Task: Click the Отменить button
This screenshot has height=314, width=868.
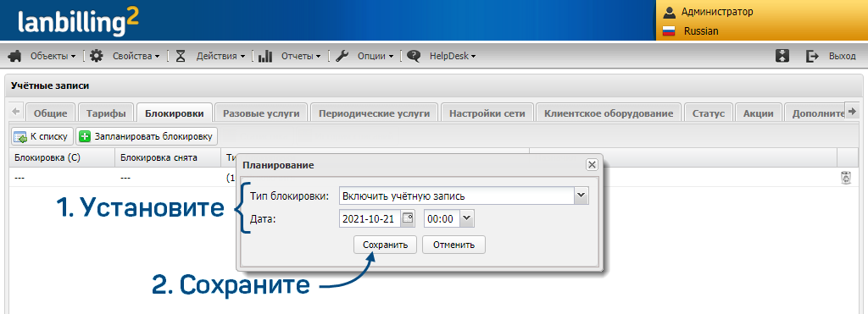Action: tap(454, 245)
